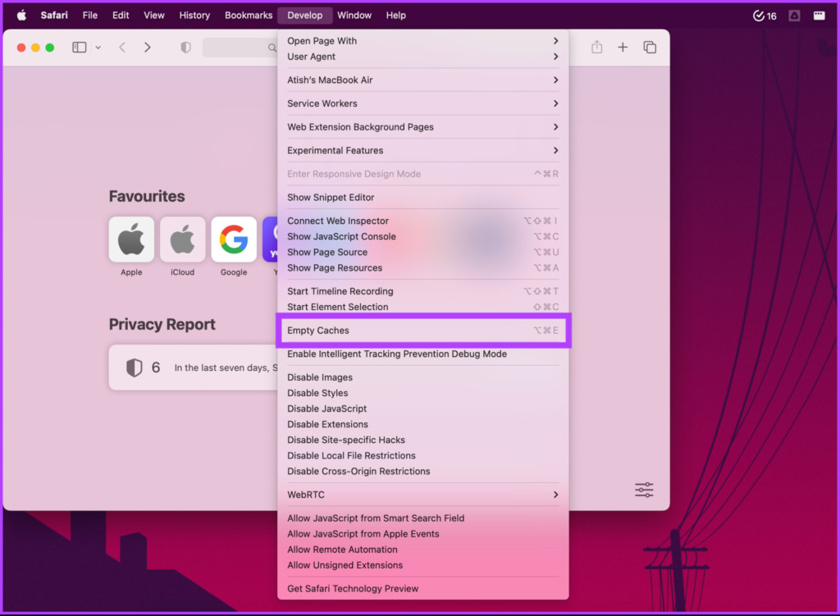The height and width of the screenshot is (616, 840).
Task: Open the Apple menu logo
Action: point(21,15)
